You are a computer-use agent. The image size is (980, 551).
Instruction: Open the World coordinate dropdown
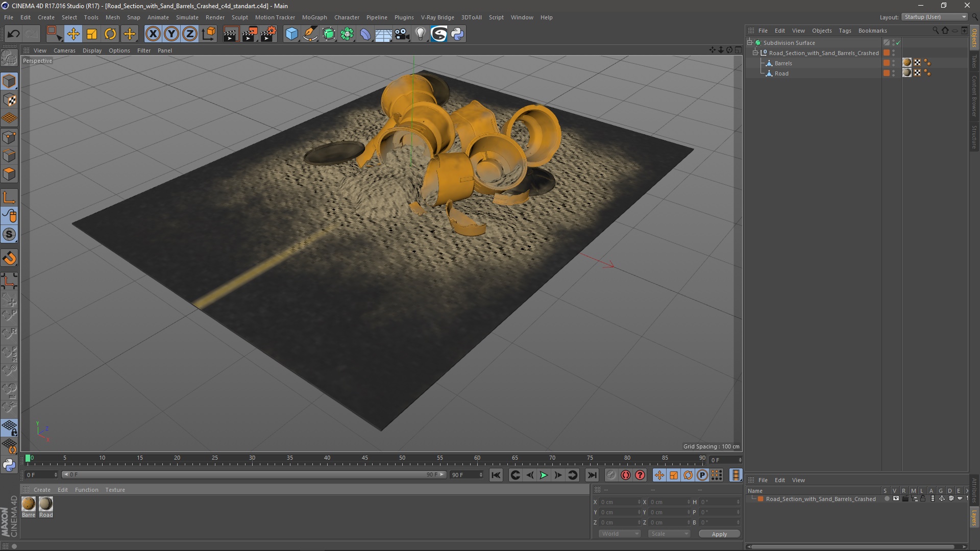(620, 534)
